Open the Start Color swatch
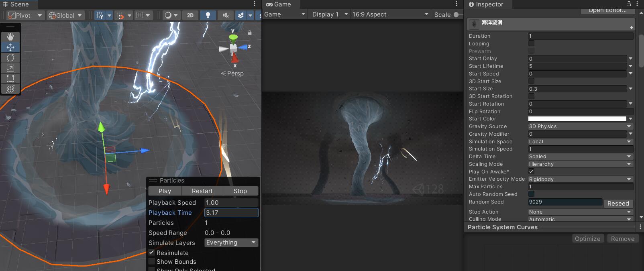Screen dimensions: 644x271 tap(577, 119)
